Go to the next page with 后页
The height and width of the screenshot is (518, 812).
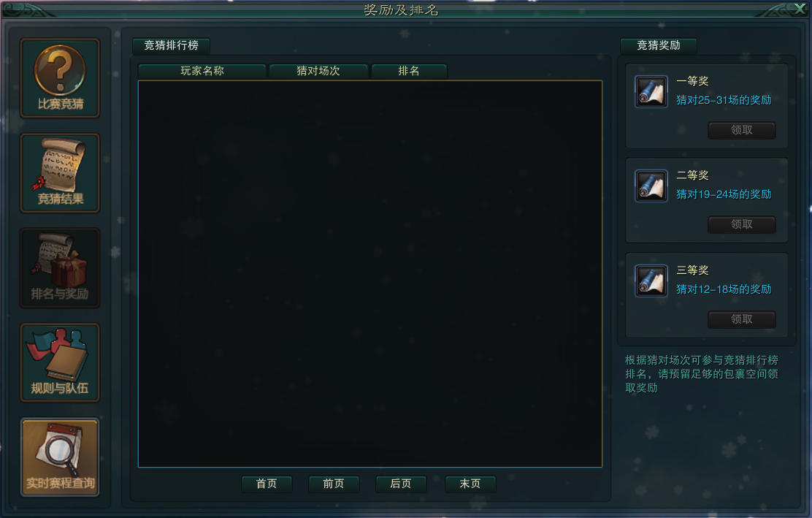[401, 484]
